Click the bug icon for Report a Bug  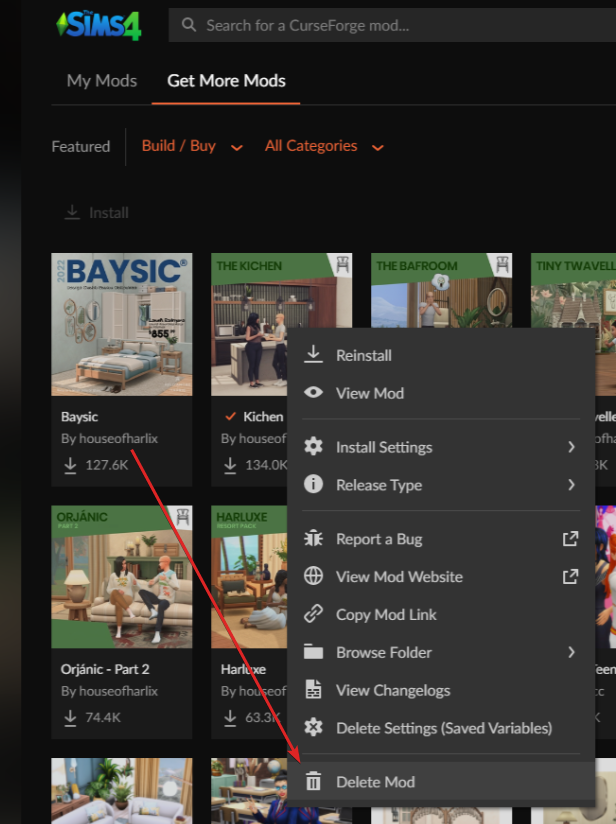[314, 539]
